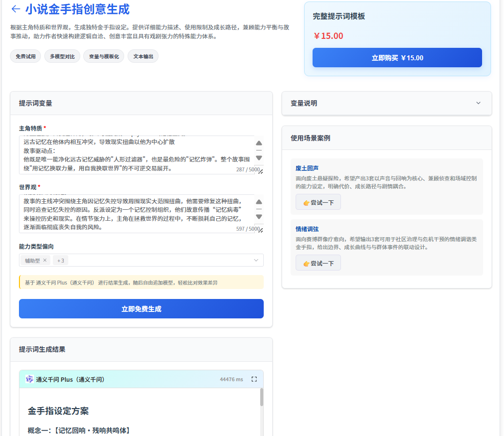
Task: Click scroll-down arrow in 世界观 textarea
Action: point(259,217)
